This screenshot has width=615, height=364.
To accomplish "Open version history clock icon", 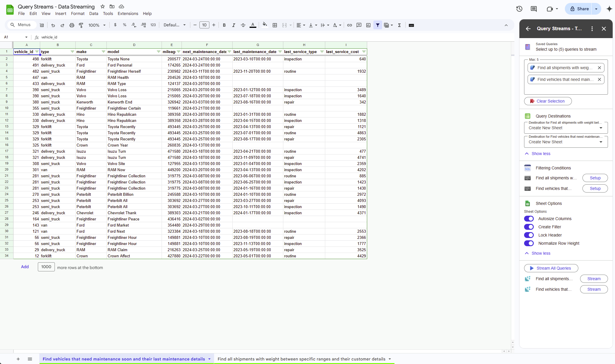I will pyautogui.click(x=519, y=9).
